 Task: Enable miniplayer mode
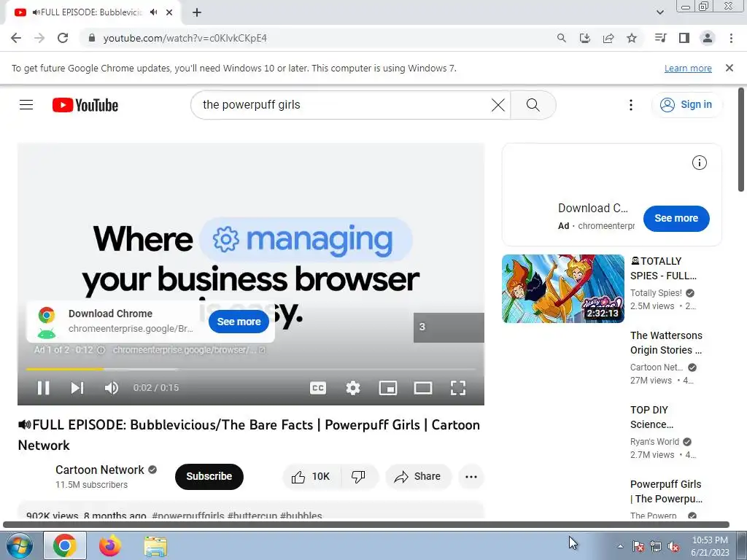click(x=388, y=388)
